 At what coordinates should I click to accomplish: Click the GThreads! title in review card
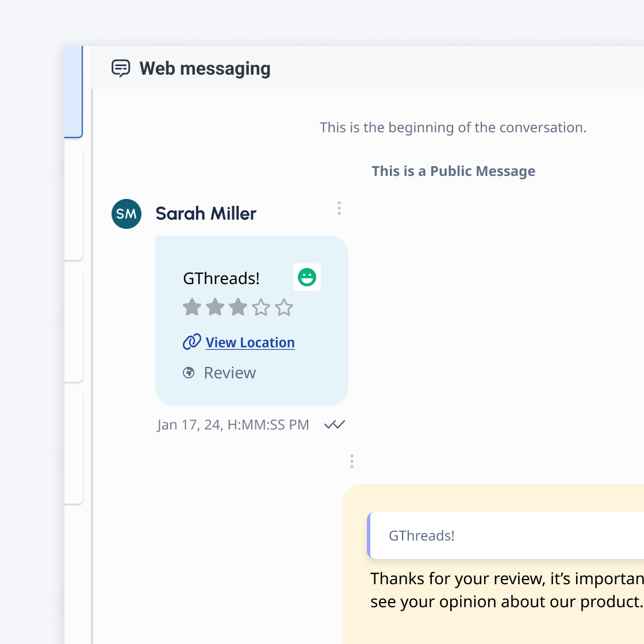pos(221,278)
